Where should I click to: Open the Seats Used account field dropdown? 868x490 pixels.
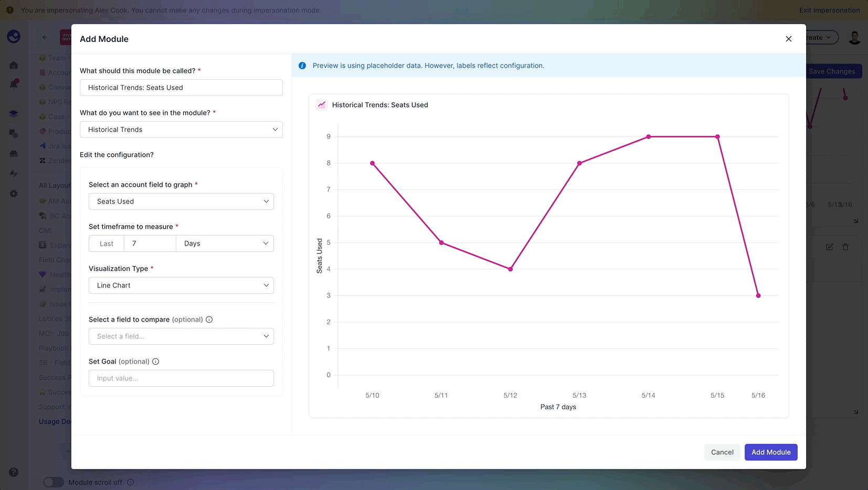pyautogui.click(x=181, y=201)
